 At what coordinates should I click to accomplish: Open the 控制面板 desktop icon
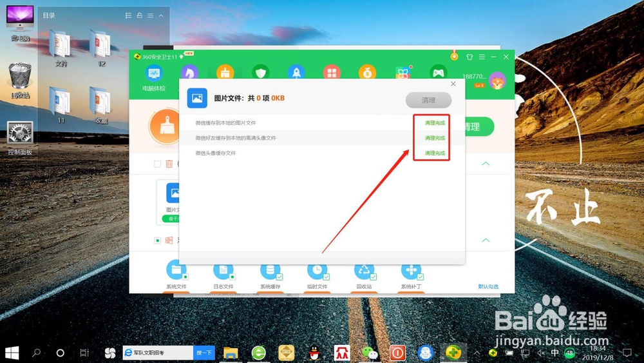pos(20,138)
